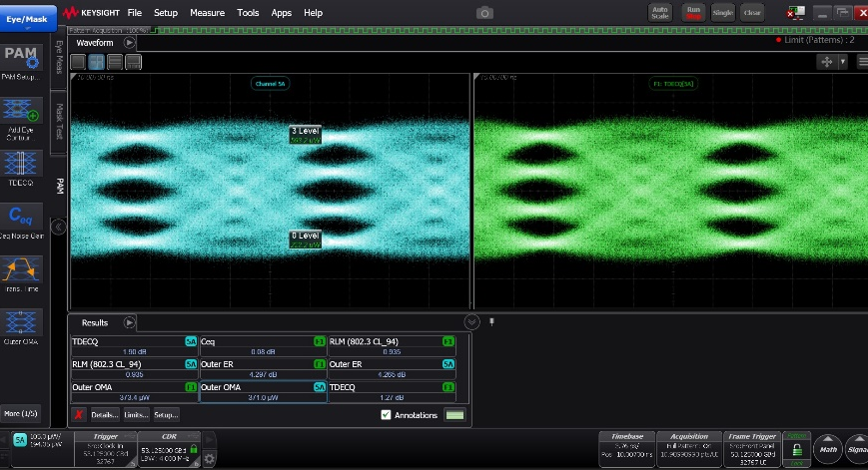868x470 pixels.
Task: Toggle the Annotations checkbox
Action: (386, 414)
